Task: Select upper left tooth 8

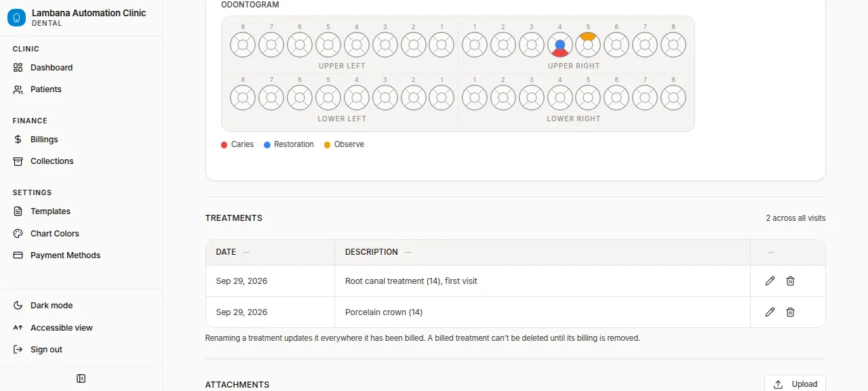Action: (243, 45)
